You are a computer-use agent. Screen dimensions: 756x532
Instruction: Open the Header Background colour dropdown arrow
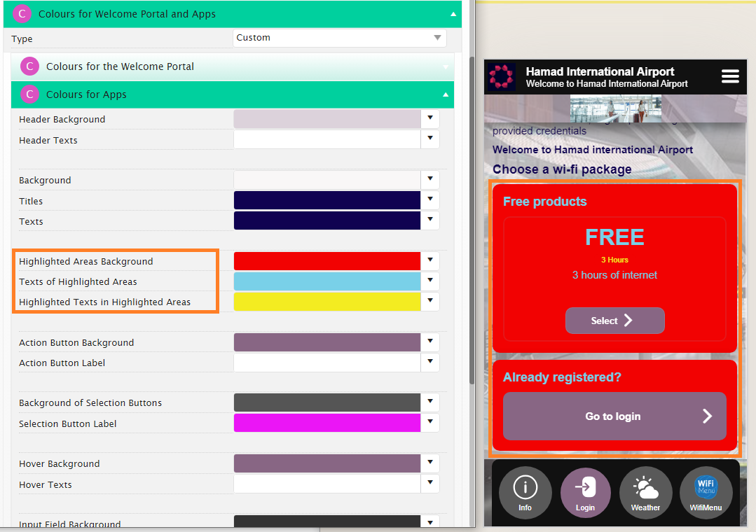coord(430,118)
